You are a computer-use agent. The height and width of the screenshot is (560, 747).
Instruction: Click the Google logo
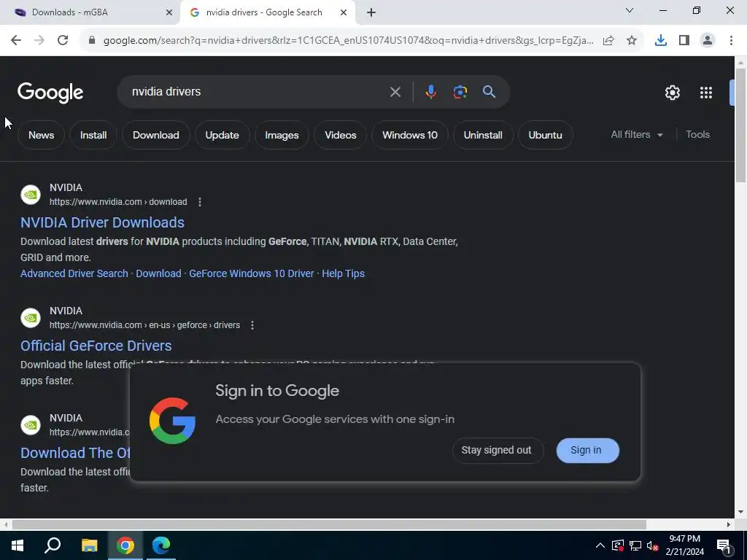click(x=50, y=93)
